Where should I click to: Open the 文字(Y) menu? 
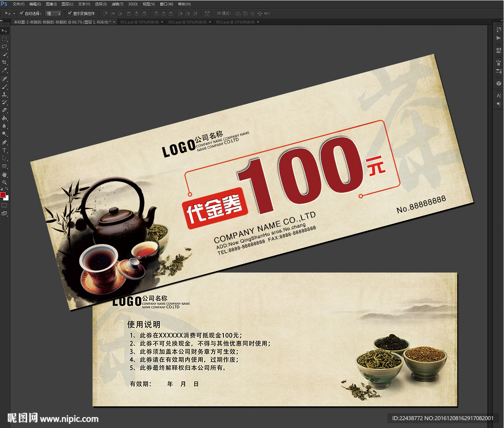84,4
